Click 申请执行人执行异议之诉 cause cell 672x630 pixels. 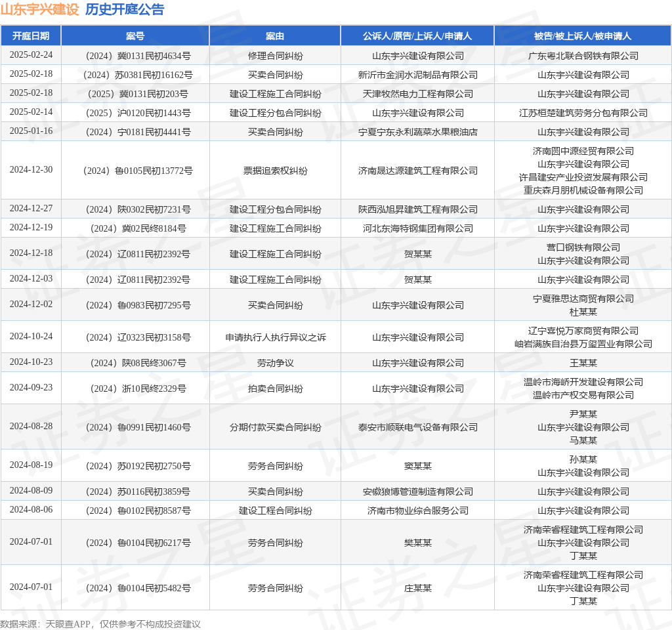275,338
